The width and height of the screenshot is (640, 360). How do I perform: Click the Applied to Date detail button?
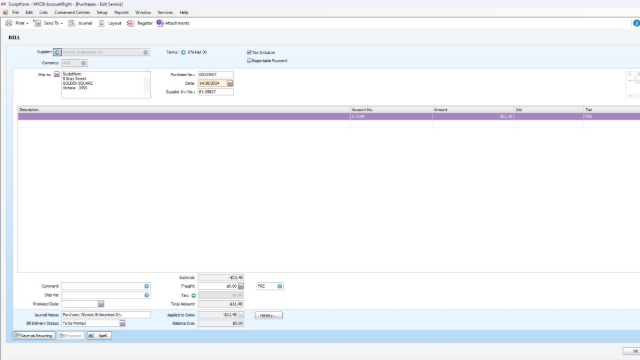pos(241,315)
